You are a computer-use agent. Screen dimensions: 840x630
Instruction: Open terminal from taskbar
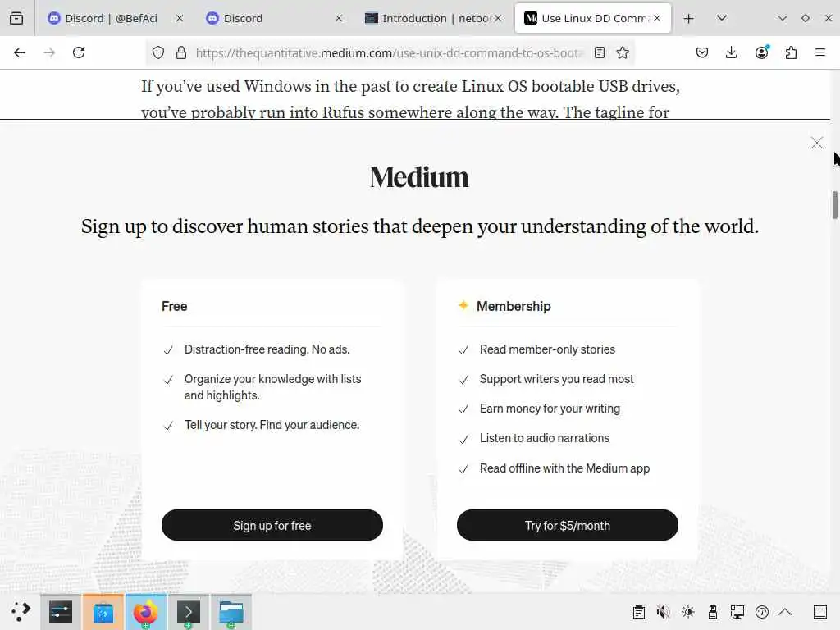(x=189, y=612)
